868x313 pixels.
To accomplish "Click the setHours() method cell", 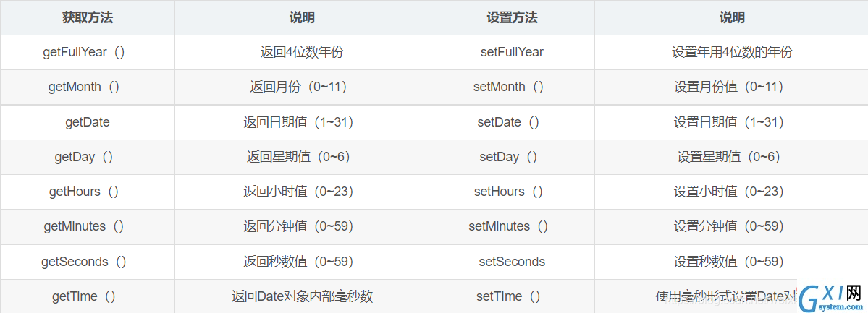I will tap(512, 192).
